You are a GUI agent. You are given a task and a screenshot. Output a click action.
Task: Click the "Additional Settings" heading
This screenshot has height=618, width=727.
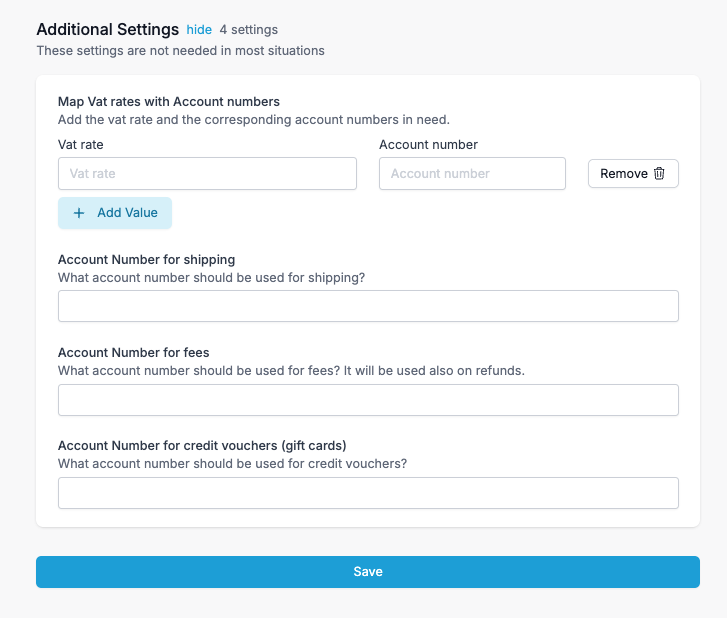pos(107,30)
